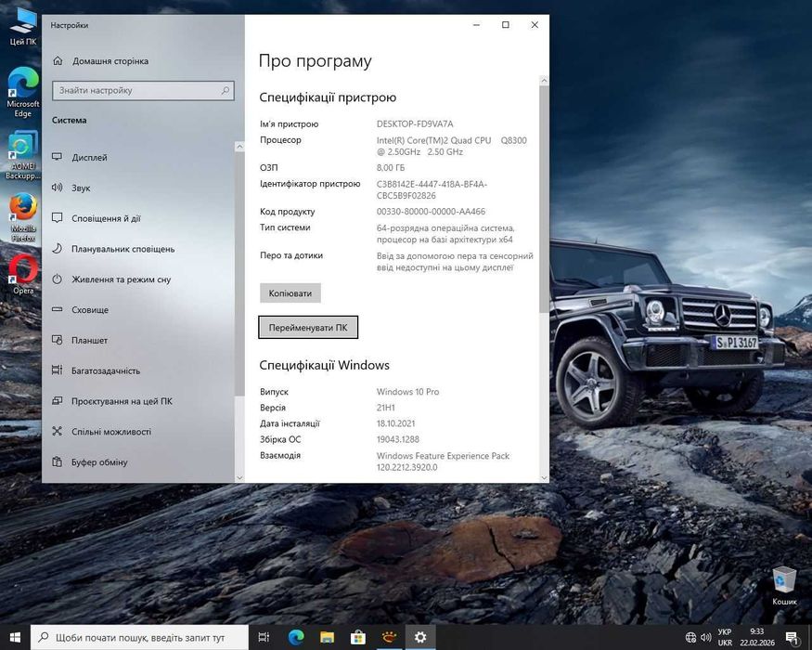The height and width of the screenshot is (650, 812).
Task: Select the Дисплей monitor icon
Action: click(x=57, y=157)
